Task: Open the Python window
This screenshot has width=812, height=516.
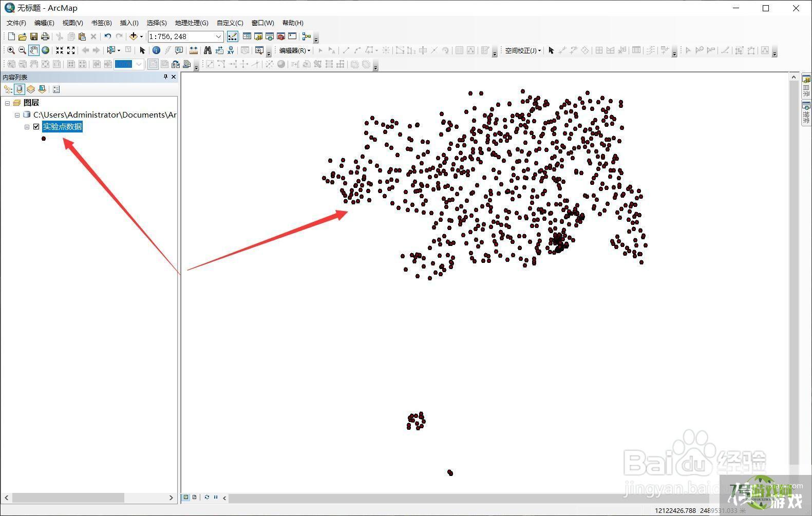Action: [292, 36]
